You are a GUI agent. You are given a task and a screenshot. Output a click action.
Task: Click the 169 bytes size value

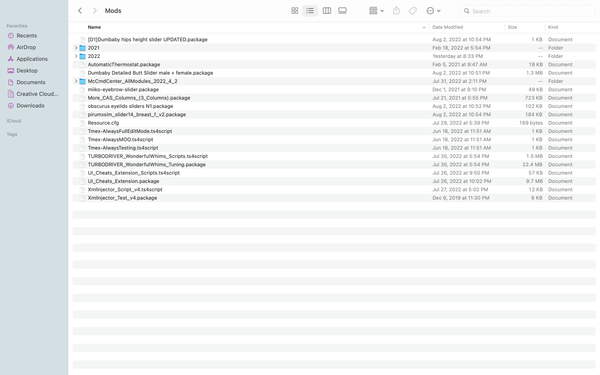(x=531, y=123)
